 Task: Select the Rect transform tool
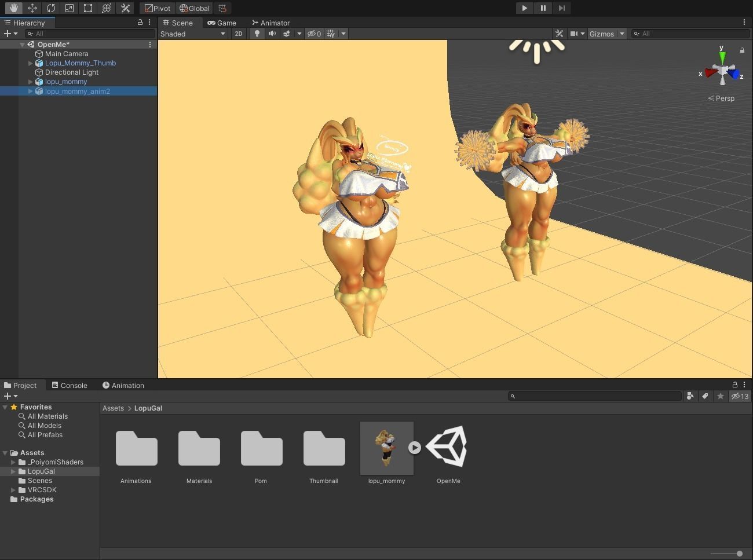click(x=87, y=8)
